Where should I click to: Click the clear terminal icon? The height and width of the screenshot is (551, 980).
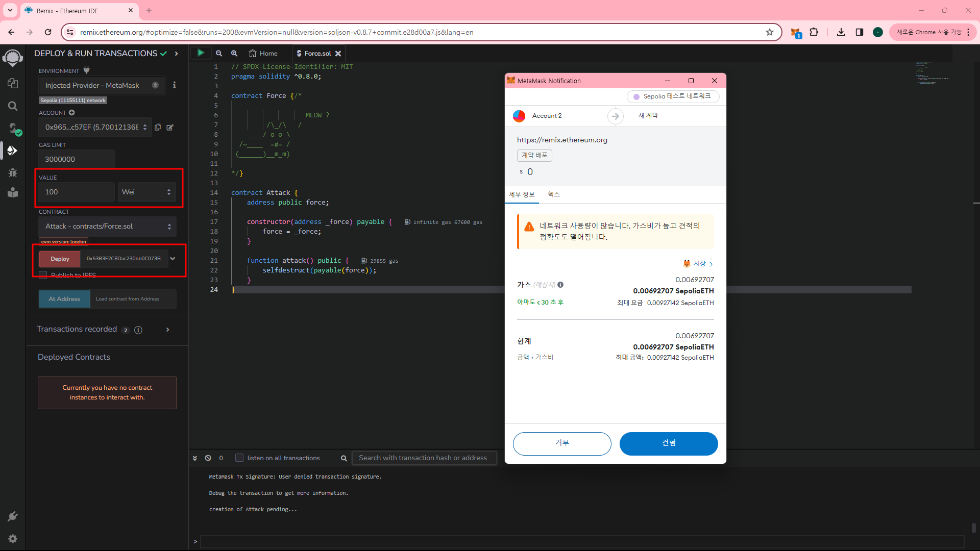[208, 458]
